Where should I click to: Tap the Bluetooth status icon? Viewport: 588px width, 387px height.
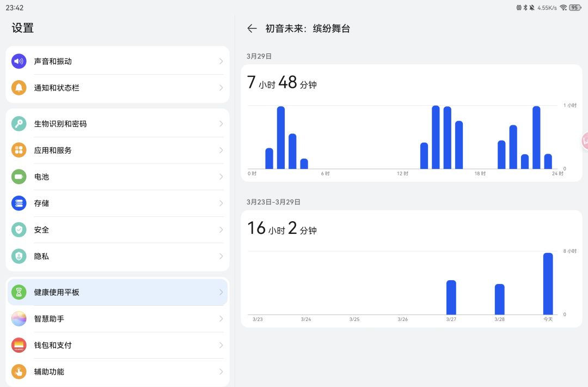(x=525, y=8)
